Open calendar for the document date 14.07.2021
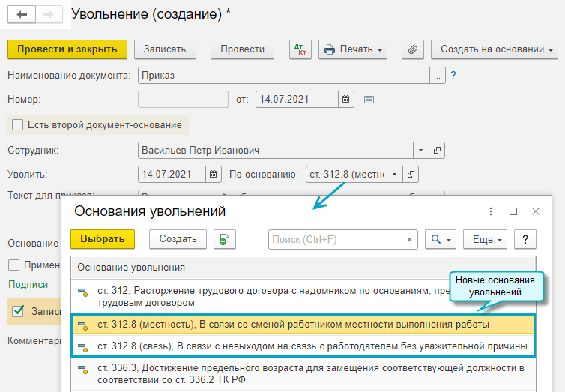The image size is (565, 392). (x=346, y=99)
